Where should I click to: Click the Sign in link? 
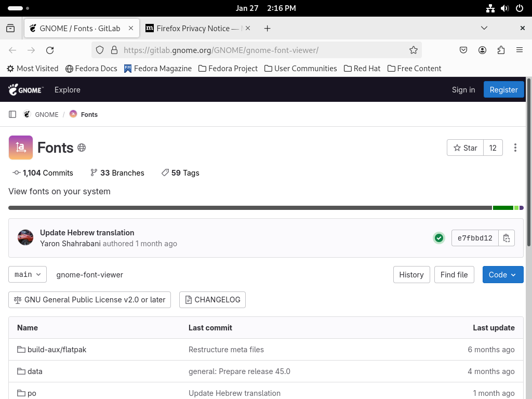463,89
